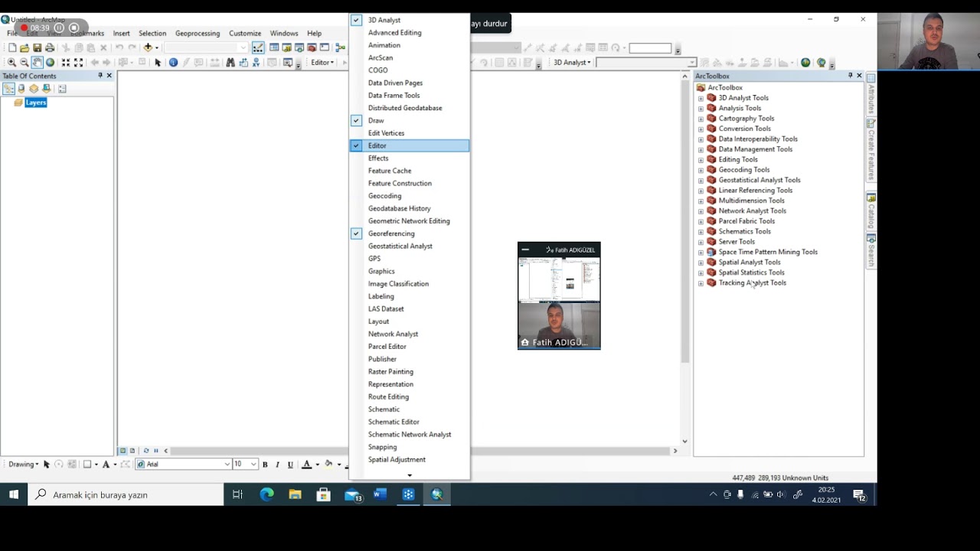Click the New Map File icon
The image size is (980, 551).
pyautogui.click(x=12, y=47)
